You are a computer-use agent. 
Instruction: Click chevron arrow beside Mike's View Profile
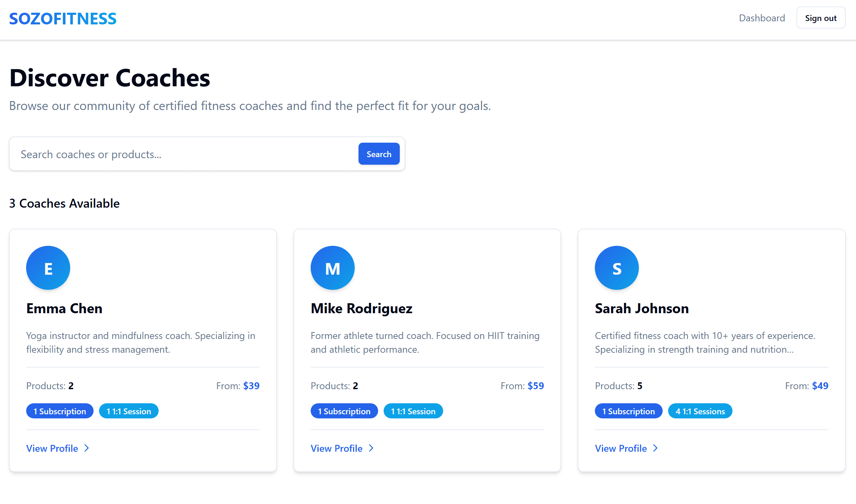[371, 448]
